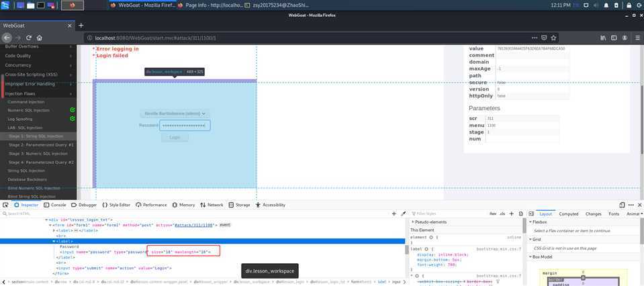
Task: Collapse the Flexbox section
Action: (539, 222)
